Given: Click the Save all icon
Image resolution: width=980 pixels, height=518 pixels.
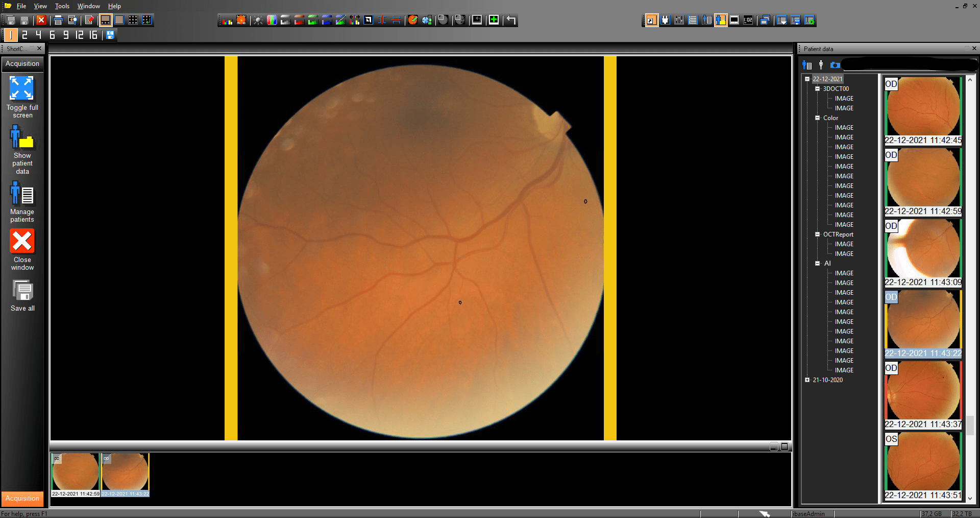Looking at the screenshot, I should 22,291.
